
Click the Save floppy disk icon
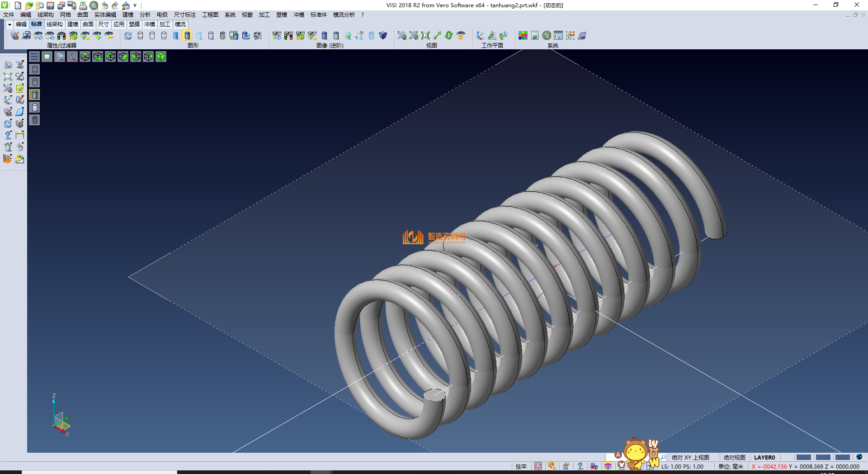pyautogui.click(x=50, y=5)
